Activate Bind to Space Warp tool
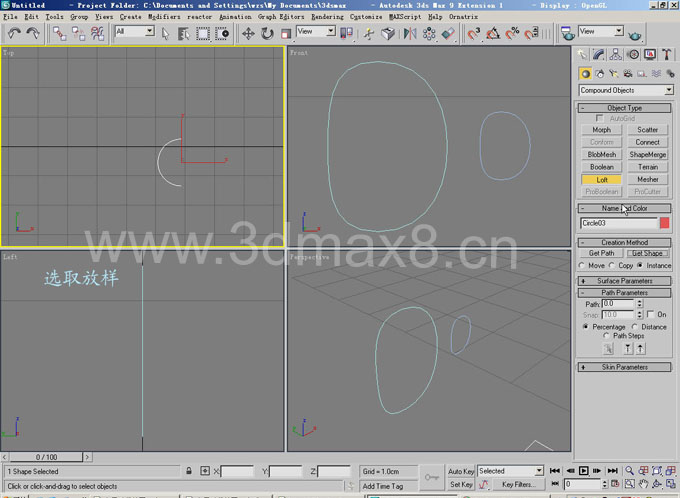The image size is (680, 498). [98, 33]
